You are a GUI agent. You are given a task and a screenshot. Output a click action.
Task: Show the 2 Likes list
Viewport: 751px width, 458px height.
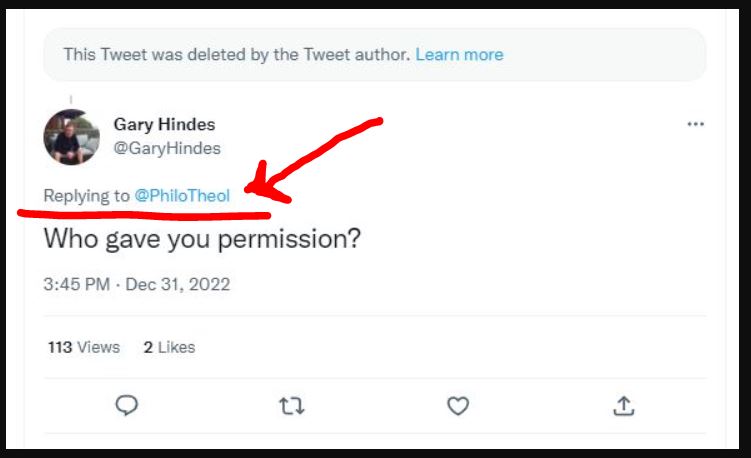(x=169, y=347)
